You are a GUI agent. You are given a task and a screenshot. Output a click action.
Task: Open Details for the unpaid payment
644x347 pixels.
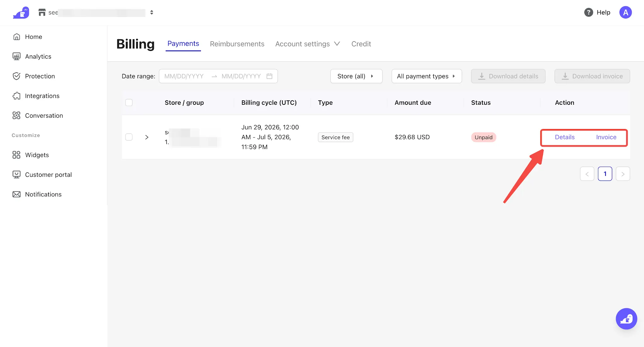(565, 137)
